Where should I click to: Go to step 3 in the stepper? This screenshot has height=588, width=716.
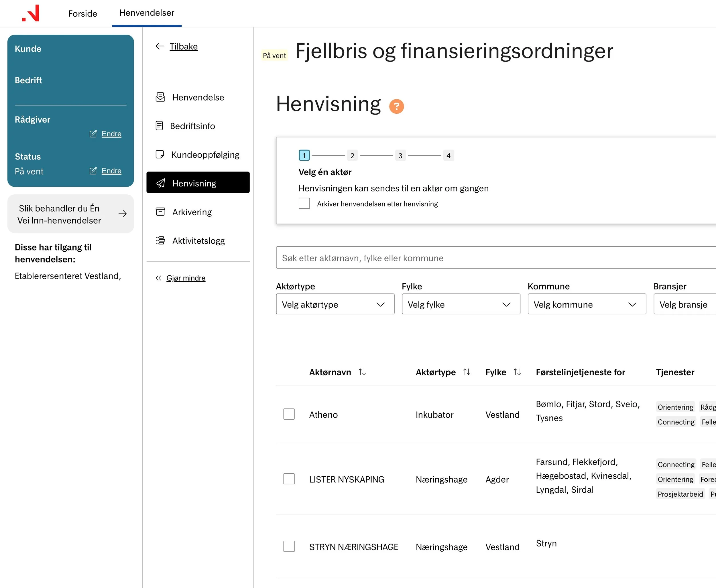coord(400,155)
